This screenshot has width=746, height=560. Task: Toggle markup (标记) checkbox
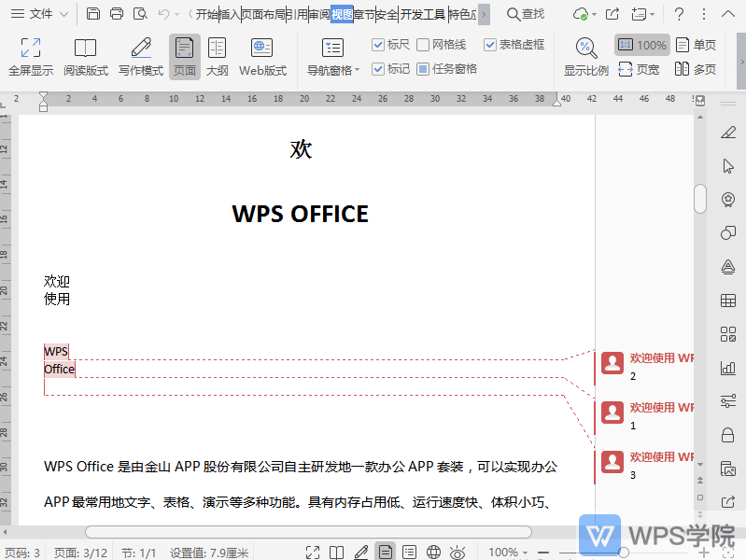click(378, 69)
